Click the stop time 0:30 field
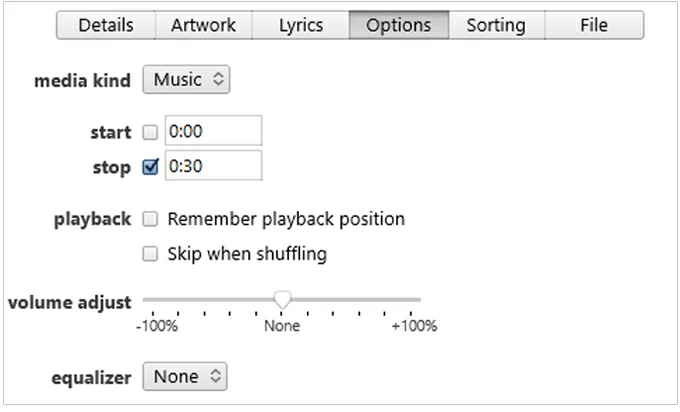680x412 pixels. tap(213, 166)
